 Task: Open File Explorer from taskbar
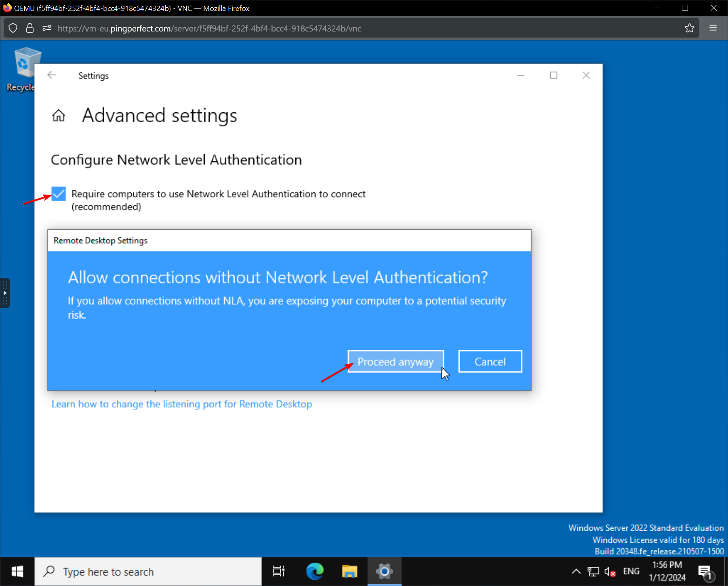349,571
